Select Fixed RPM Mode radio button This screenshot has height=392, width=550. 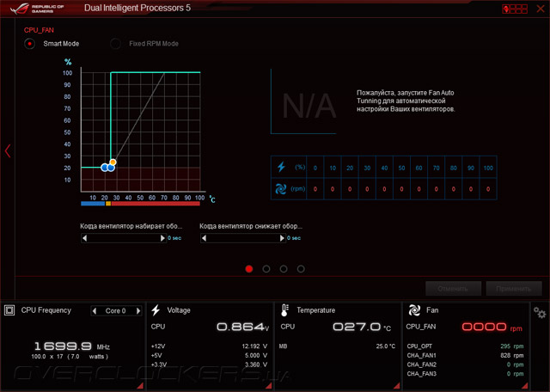tap(115, 44)
